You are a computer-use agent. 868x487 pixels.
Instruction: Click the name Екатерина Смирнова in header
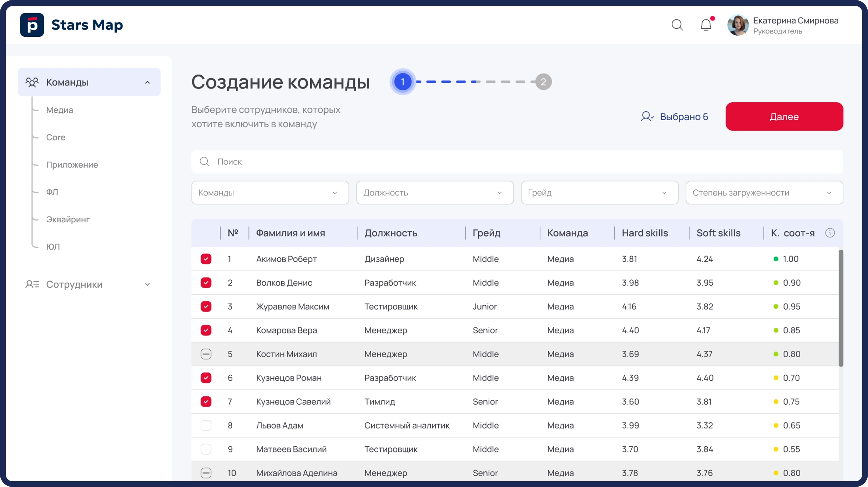[796, 21]
